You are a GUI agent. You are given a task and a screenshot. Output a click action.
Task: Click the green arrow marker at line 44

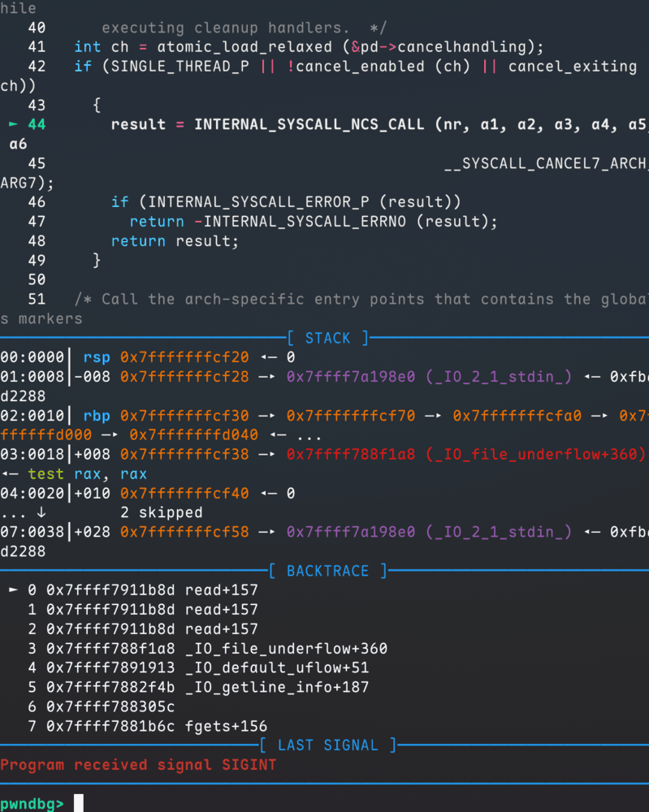pos(14,124)
